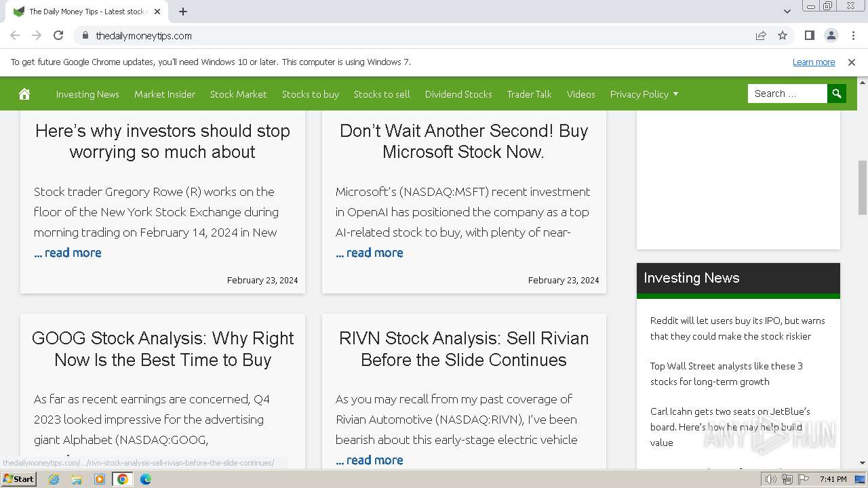Image resolution: width=868 pixels, height=488 pixels.
Task: Open a new browser tab
Action: coord(183,12)
